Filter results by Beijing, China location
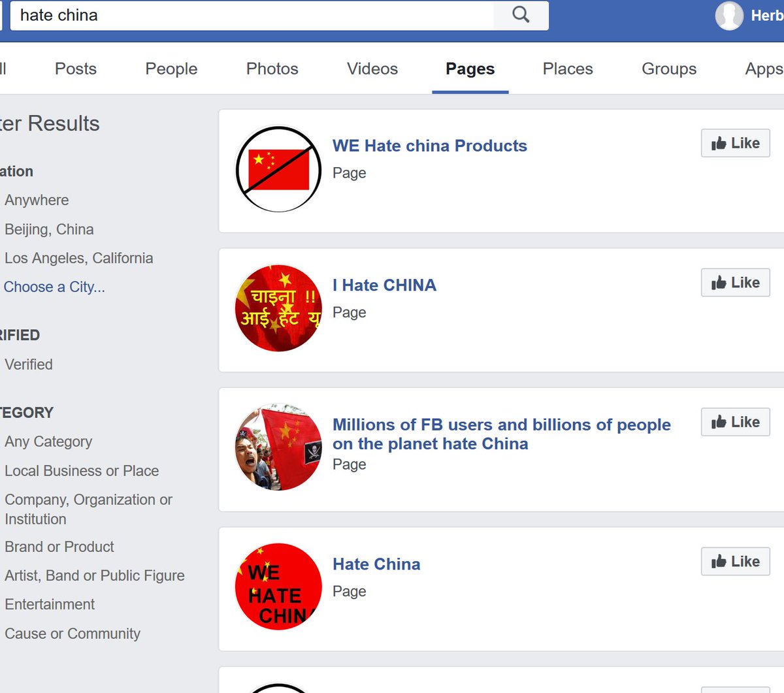 (49, 229)
